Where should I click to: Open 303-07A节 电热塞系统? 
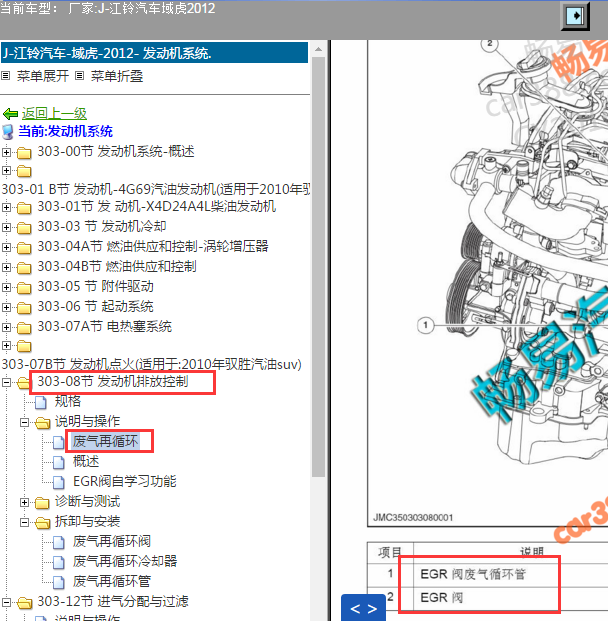tap(105, 326)
